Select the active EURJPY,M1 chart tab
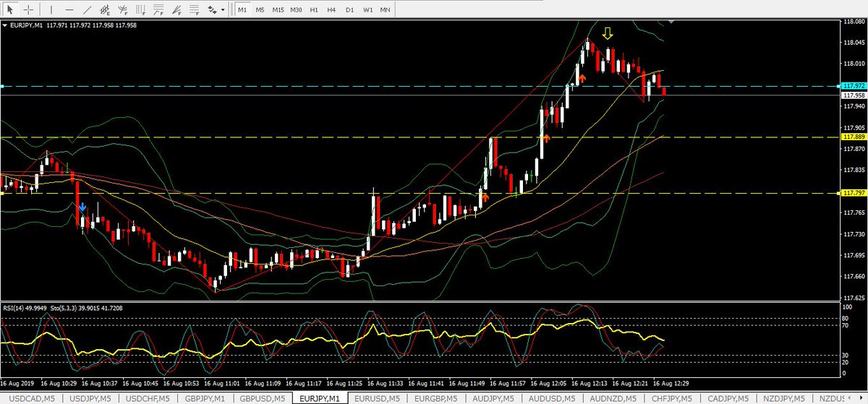Image resolution: width=868 pixels, height=404 pixels. click(321, 398)
